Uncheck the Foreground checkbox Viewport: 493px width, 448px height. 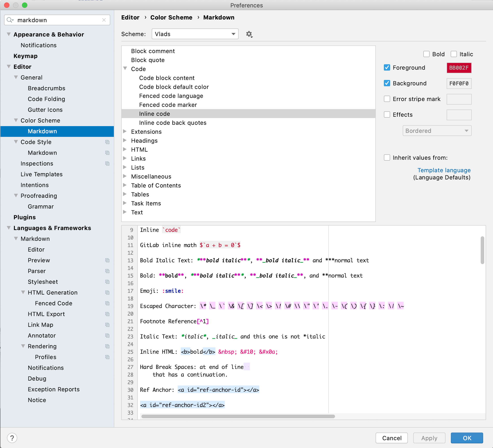tap(387, 68)
